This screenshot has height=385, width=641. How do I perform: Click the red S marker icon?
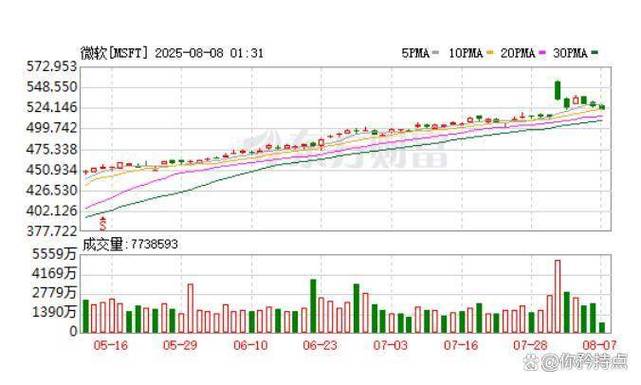click(103, 223)
